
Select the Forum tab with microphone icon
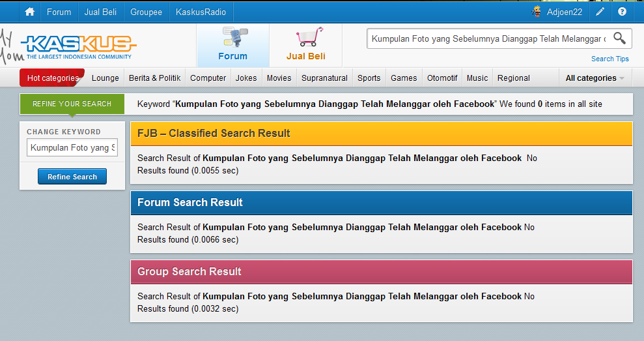point(233,45)
